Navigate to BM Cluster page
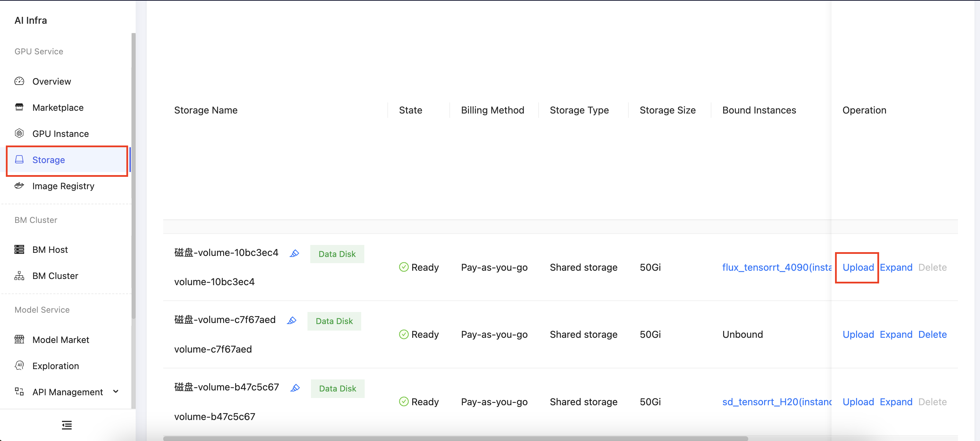 pyautogui.click(x=55, y=276)
